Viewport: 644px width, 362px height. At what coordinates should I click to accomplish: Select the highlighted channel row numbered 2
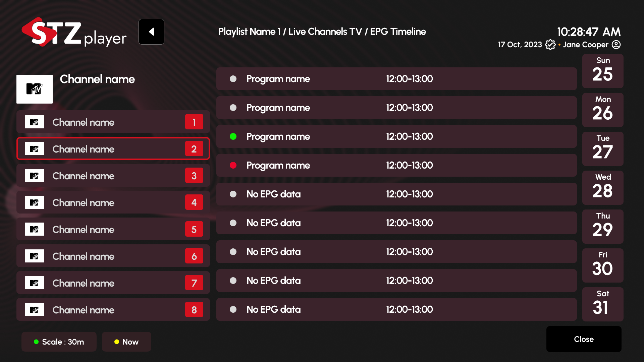[x=113, y=148]
